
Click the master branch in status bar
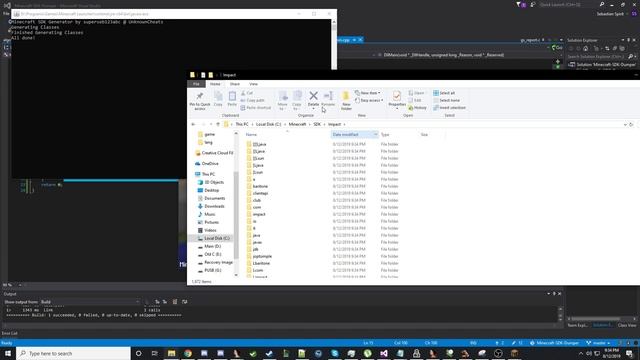598,343
